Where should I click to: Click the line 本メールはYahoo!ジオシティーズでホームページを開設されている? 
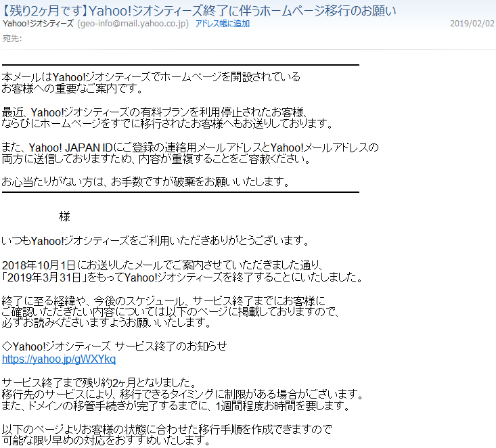coord(151,77)
